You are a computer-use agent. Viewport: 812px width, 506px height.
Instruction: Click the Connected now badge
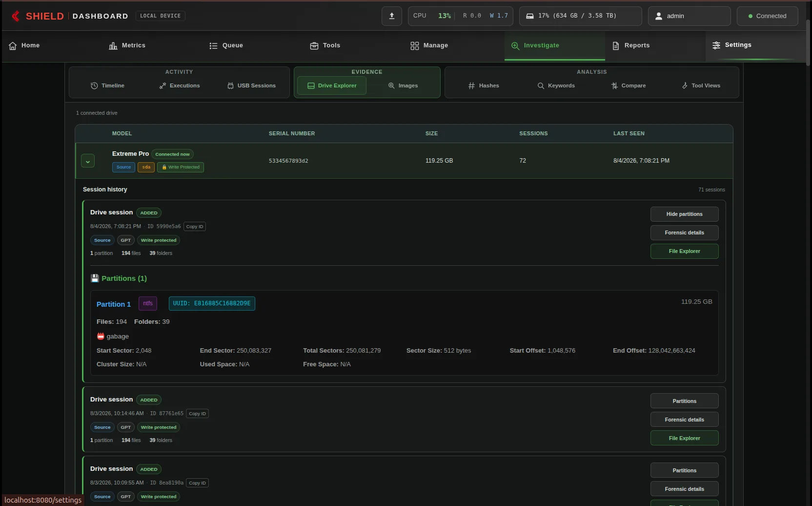172,154
